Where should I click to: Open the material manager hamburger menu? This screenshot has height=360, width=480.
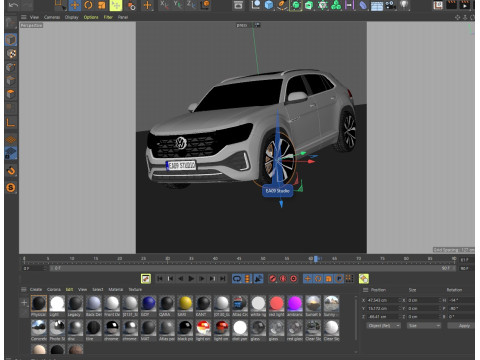click(x=24, y=289)
